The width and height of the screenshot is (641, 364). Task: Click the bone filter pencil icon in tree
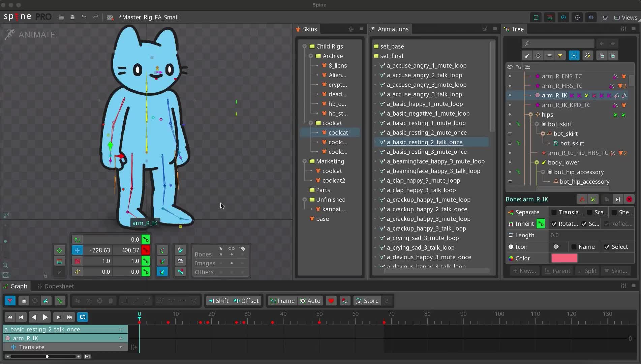527,56
